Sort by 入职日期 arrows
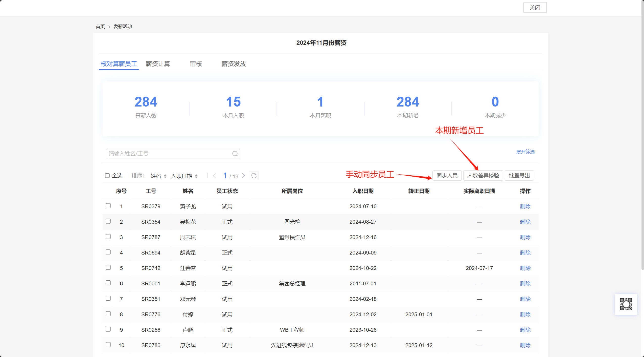The height and width of the screenshot is (357, 644). [196, 176]
